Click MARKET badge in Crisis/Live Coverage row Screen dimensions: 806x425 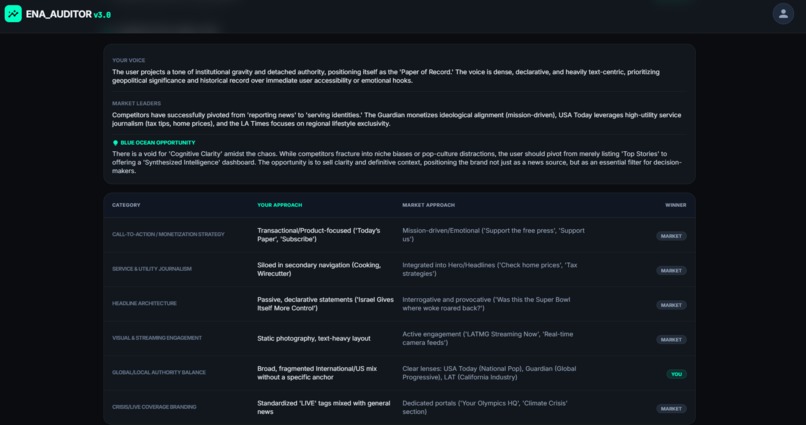click(671, 409)
